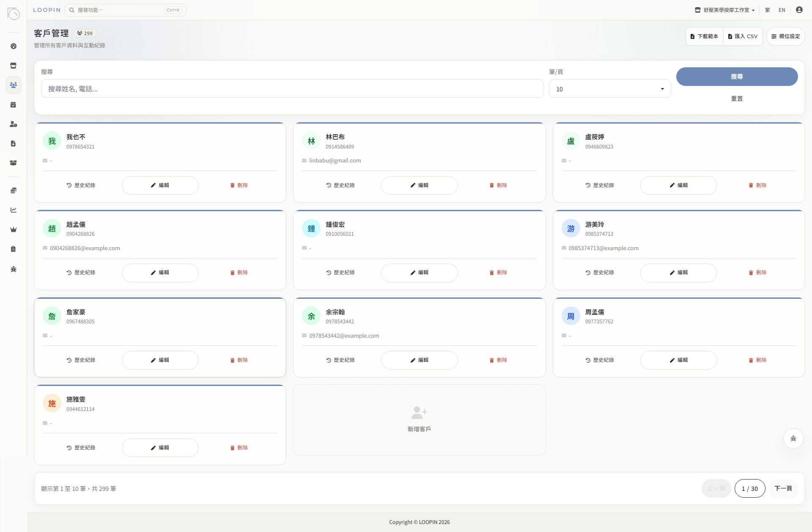The image size is (812, 532).
Task: Open the per-page count dropdown showing 10
Action: pyautogui.click(x=610, y=89)
